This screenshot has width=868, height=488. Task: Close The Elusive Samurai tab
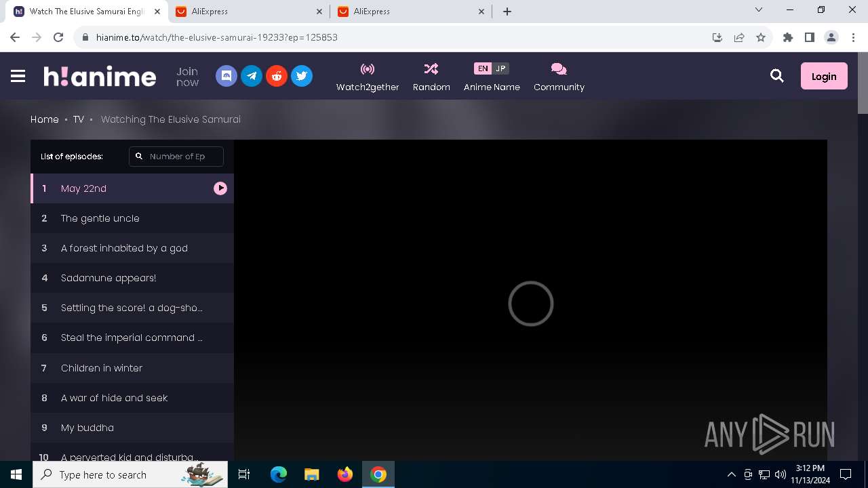point(157,12)
